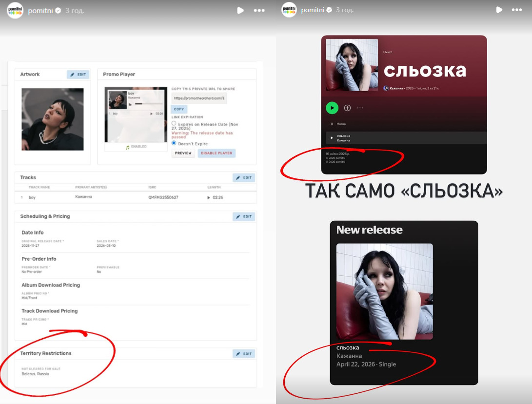The height and width of the screenshot is (404, 532).
Task: Play the left pomitni story
Action: [240, 11]
